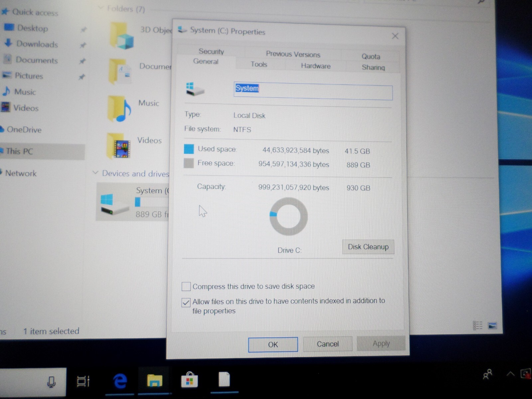This screenshot has height=399, width=532.
Task: Open Downloads in Explorer sidebar
Action: pos(37,44)
